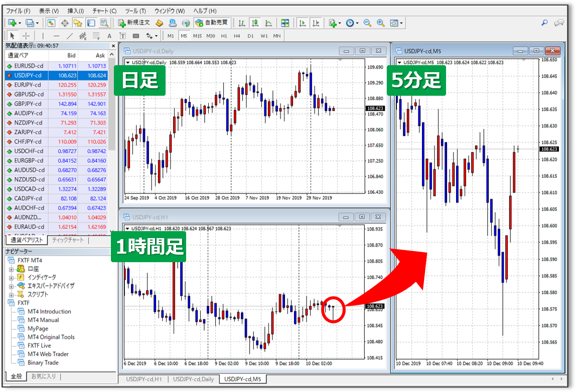Screen dimensions: 576x392
Task: Switch to the USDJPY-cd,Daily chart tab
Action: [194, 379]
